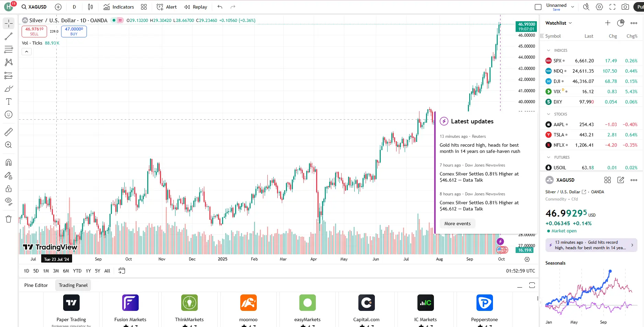
Task: Enable magnet snap mode
Action: point(8,162)
